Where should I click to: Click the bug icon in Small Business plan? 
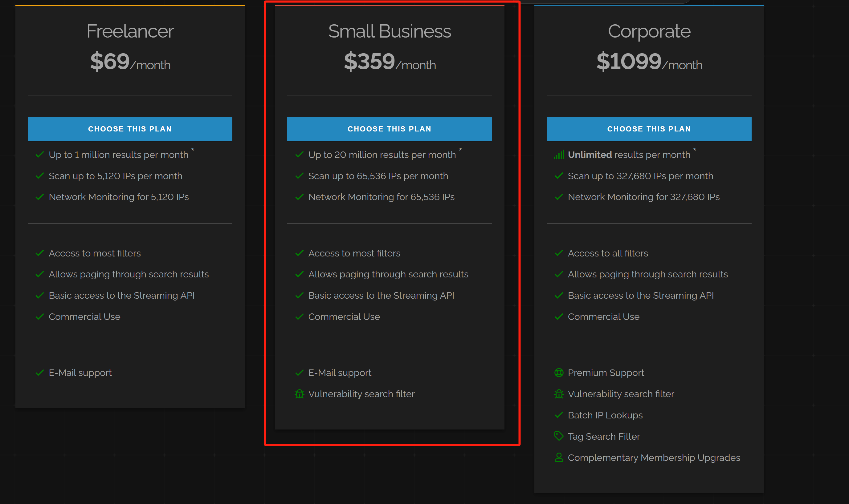[x=299, y=394]
